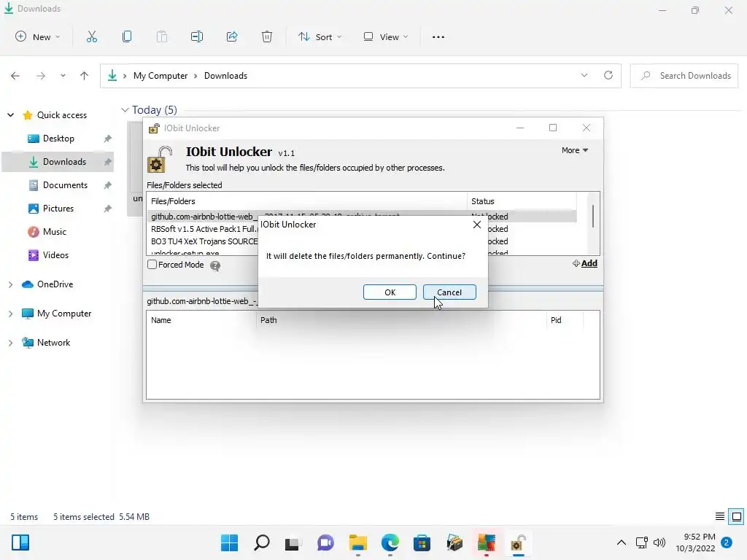Click the Add link in IObit Unlocker
The image size is (747, 560).
[x=585, y=263]
